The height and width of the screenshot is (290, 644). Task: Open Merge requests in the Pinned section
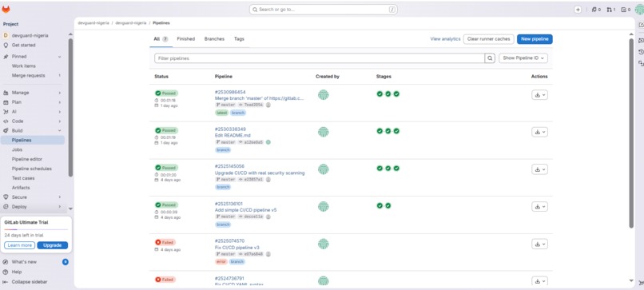pyautogui.click(x=33, y=76)
